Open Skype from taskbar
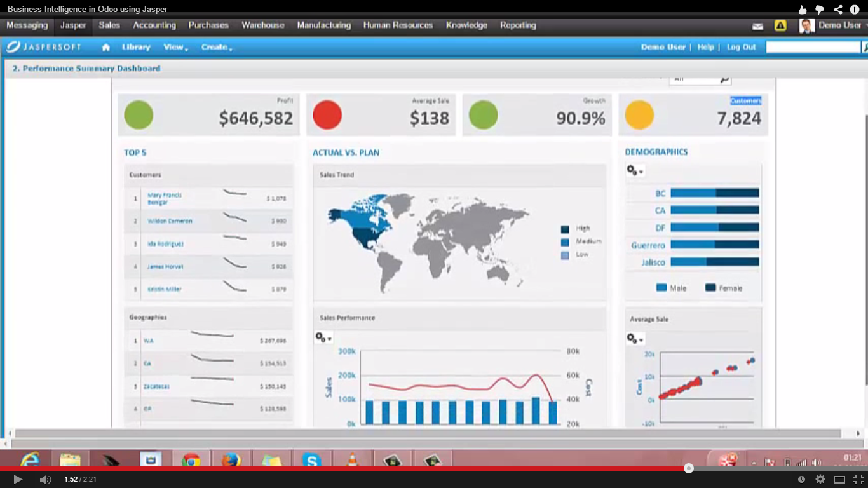Image resolution: width=868 pixels, height=488 pixels. tap(311, 460)
